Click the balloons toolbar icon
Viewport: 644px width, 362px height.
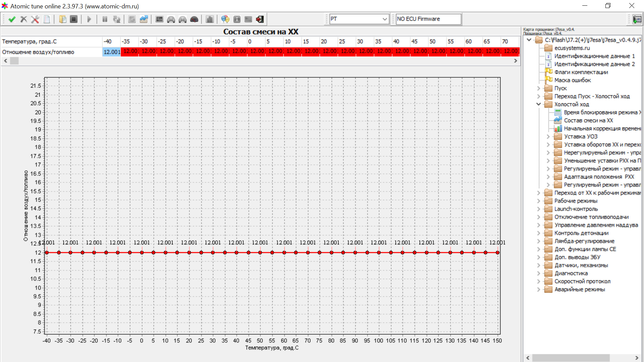click(225, 19)
